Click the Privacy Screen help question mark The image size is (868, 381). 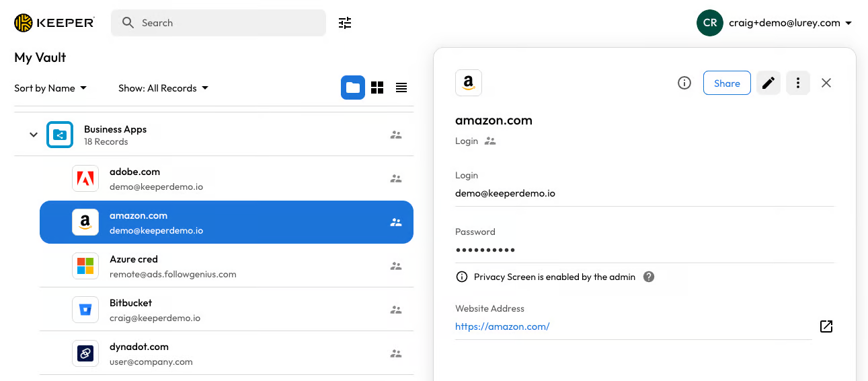(649, 277)
